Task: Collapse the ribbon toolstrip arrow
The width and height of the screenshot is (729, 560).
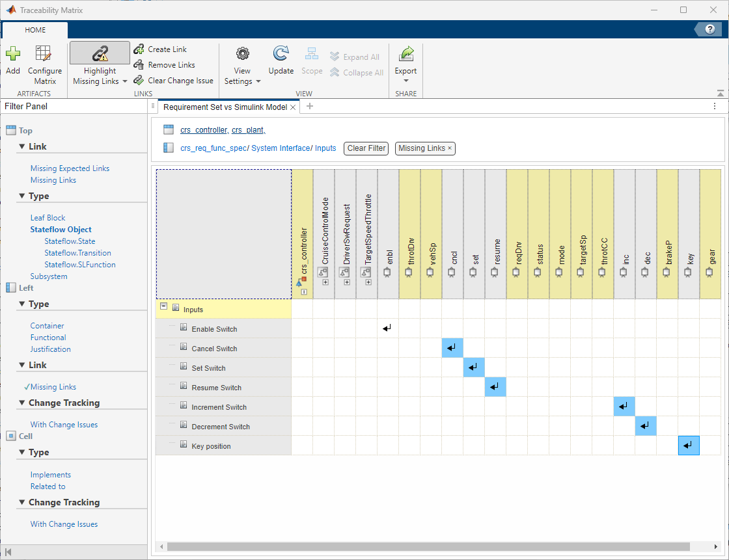Action: [720, 93]
